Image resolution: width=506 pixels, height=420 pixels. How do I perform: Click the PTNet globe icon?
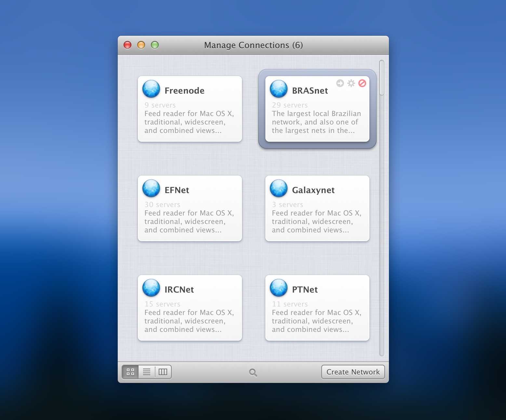(x=279, y=288)
